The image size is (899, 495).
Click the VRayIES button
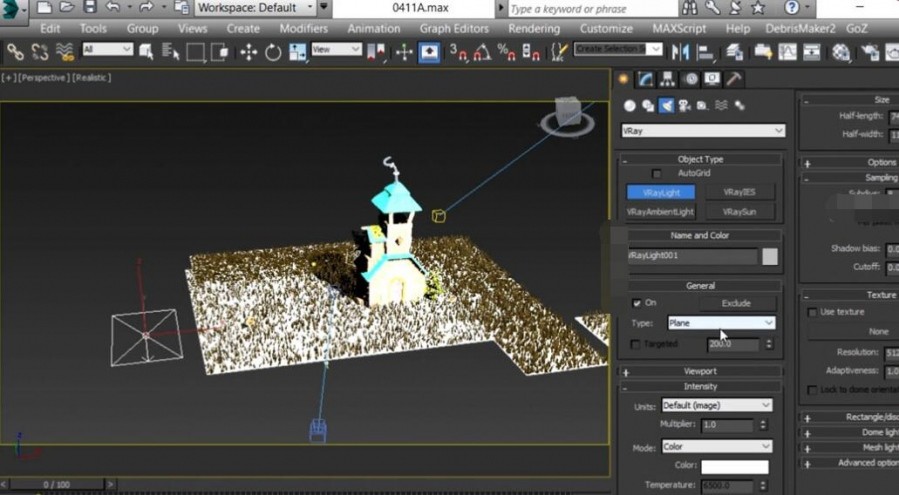740,193
